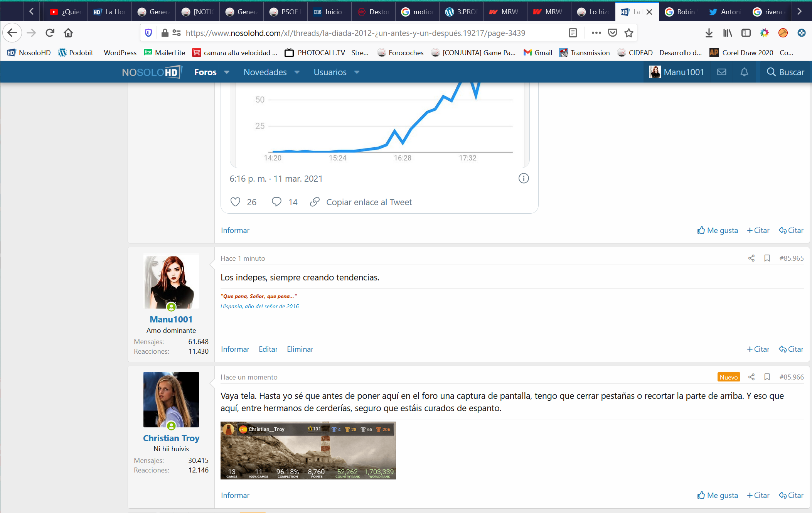
Task: Click the Buscar search button
Action: click(x=785, y=72)
